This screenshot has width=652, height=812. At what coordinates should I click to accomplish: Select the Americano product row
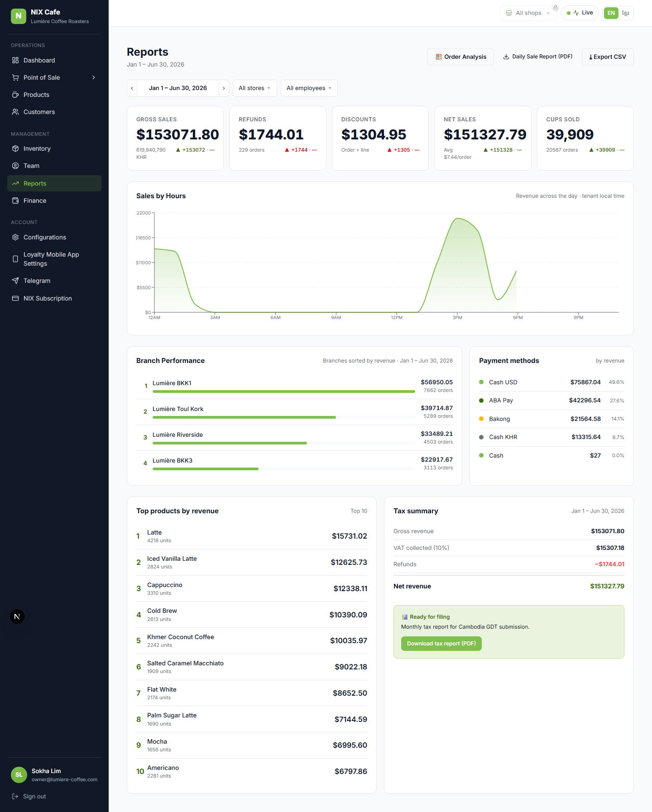pyautogui.click(x=252, y=772)
